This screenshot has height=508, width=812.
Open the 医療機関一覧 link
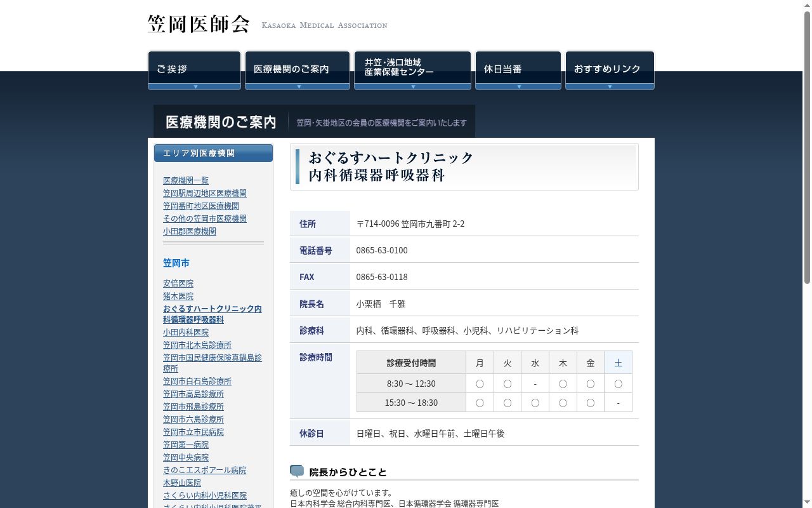186,180
